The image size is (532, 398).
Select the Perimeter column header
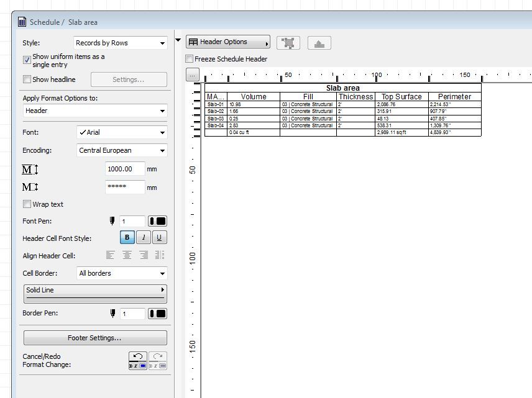click(455, 97)
